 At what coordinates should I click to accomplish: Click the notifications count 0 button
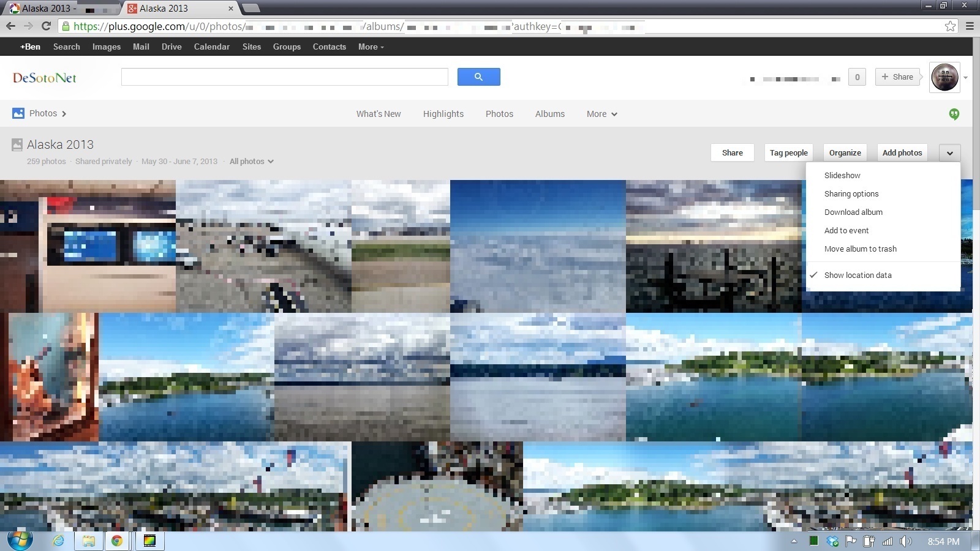point(857,77)
